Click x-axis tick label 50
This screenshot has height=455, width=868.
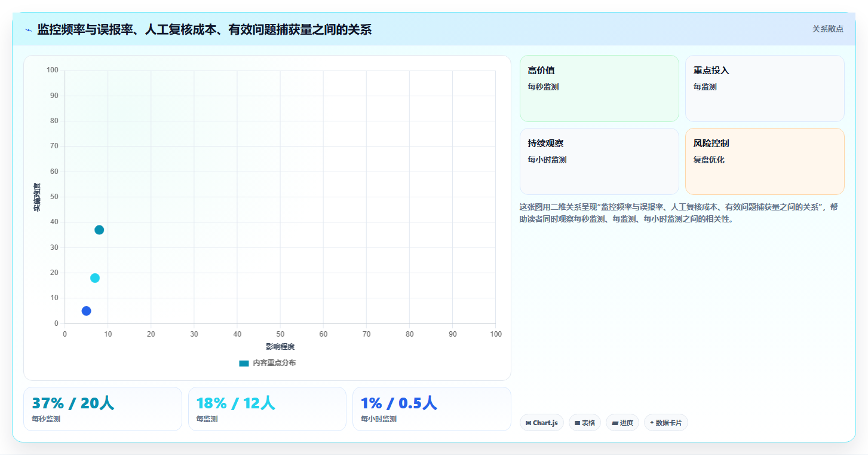pos(280,334)
